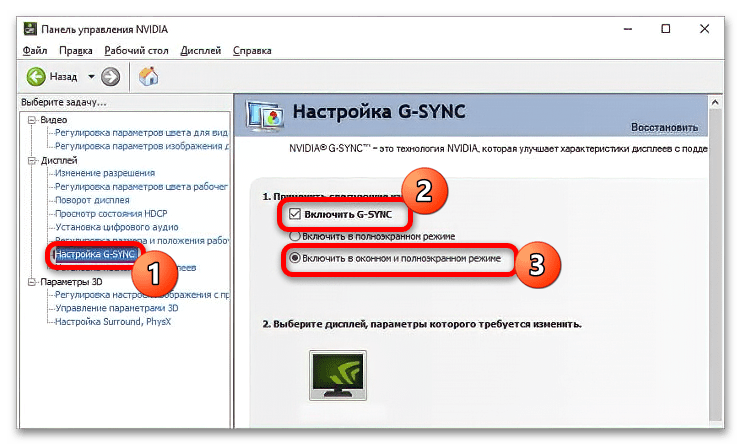741x445 pixels.
Task: Open Просмотр состояния HDCP item
Action: pos(111,214)
